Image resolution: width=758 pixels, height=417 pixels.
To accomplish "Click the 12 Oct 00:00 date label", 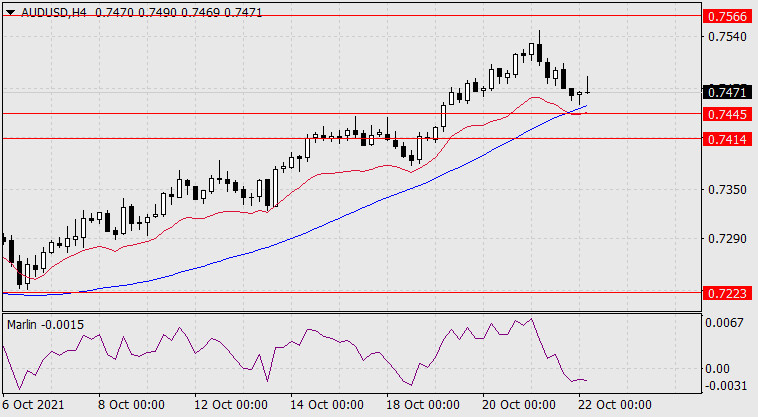I will coord(231,404).
